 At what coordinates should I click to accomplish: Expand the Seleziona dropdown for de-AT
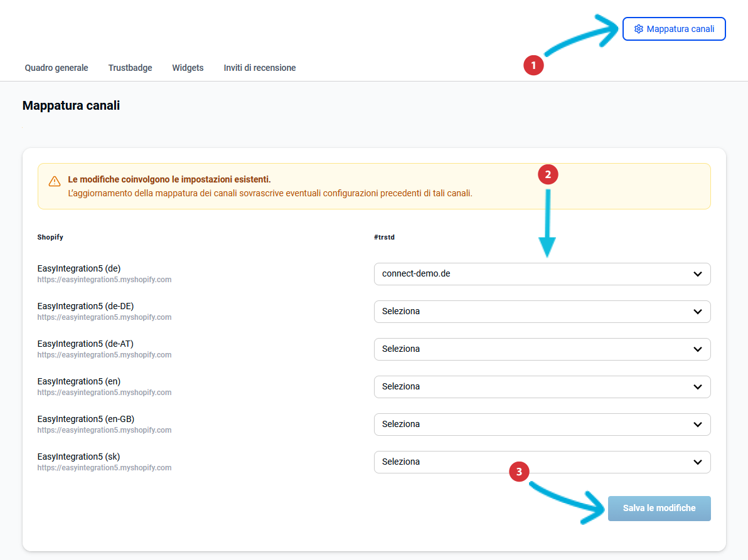[542, 349]
